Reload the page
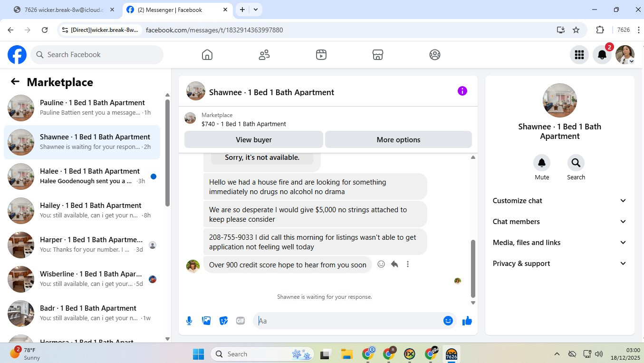This screenshot has width=644, height=363. [45, 30]
